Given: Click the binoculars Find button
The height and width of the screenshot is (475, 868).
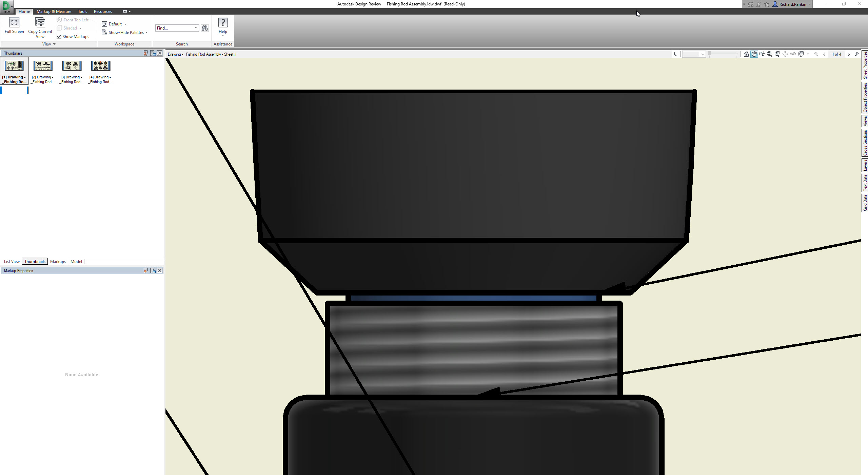Looking at the screenshot, I should point(205,28).
